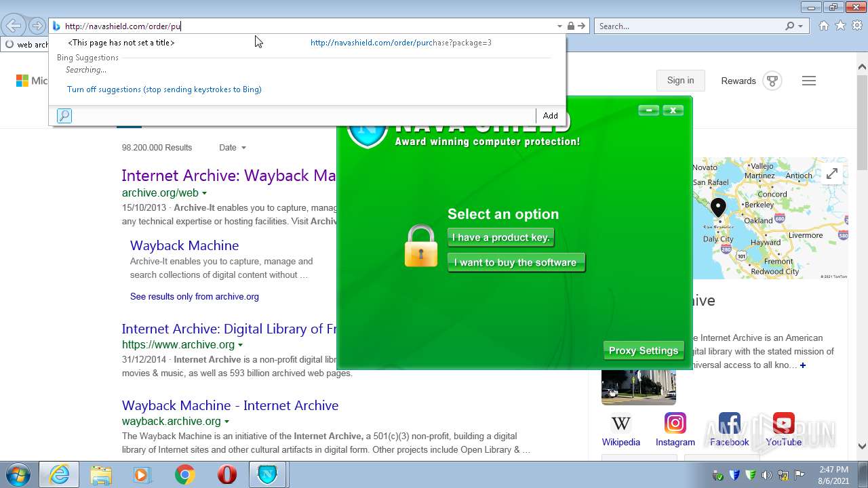Click 'I want to buy the software'
Image resolution: width=868 pixels, height=488 pixels.
(516, 262)
